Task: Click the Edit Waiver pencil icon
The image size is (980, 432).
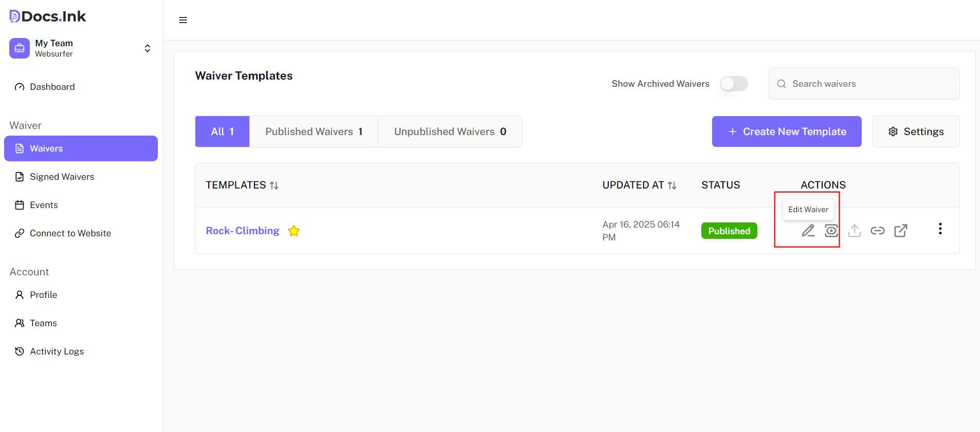Action: [x=808, y=231]
